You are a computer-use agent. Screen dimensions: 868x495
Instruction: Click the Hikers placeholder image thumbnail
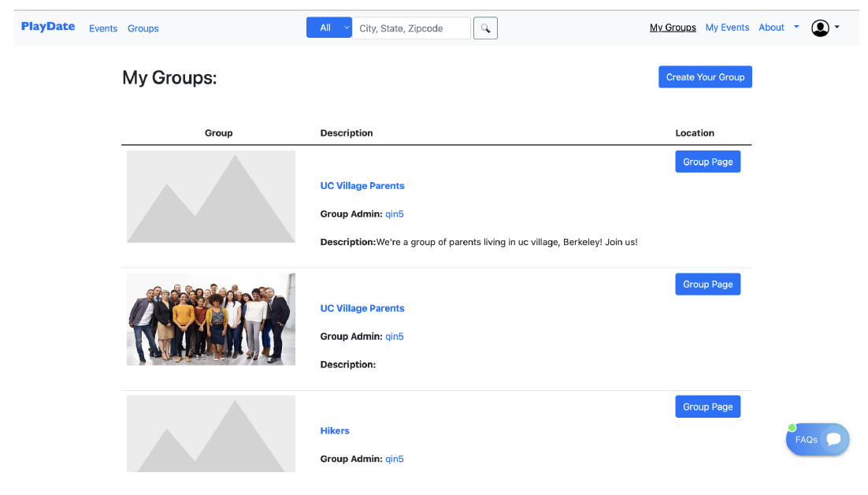[x=211, y=434]
